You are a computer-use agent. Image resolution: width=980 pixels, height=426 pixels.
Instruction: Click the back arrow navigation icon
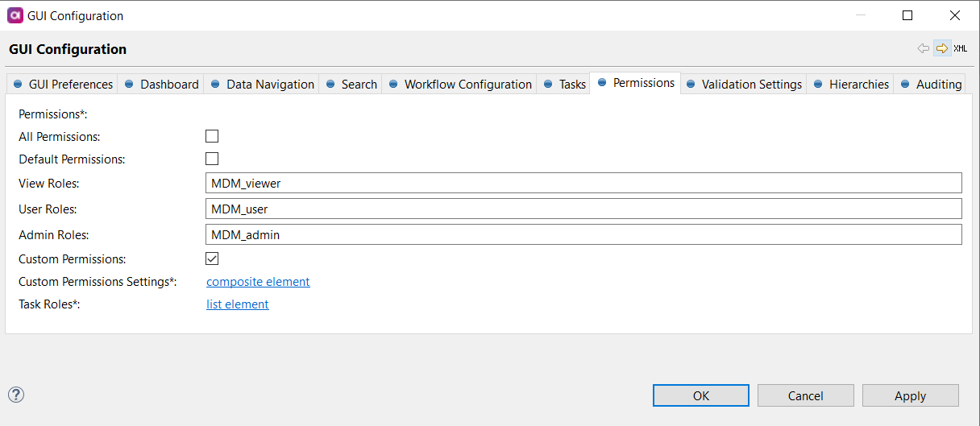click(x=924, y=48)
